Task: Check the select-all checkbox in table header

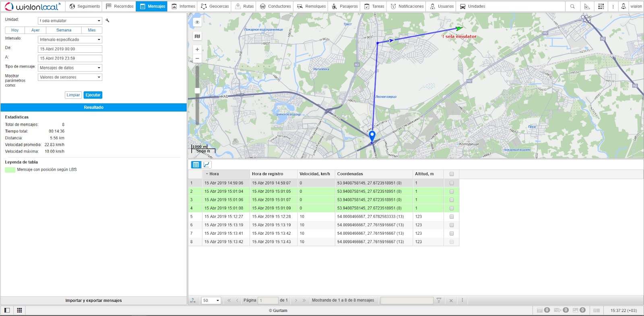Action: coord(452,174)
